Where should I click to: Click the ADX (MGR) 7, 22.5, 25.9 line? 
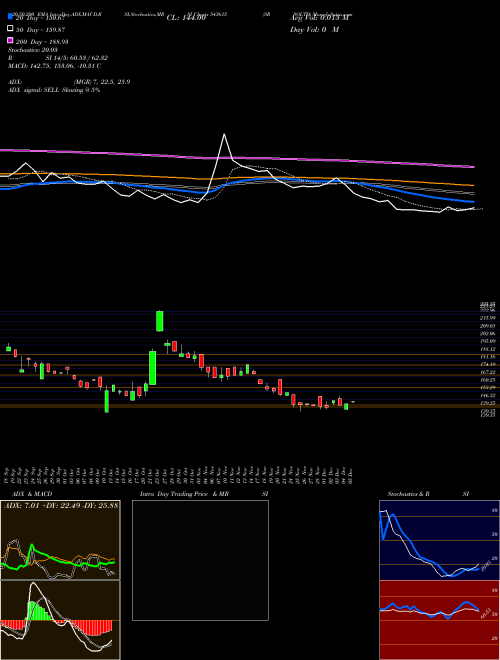coord(69,82)
